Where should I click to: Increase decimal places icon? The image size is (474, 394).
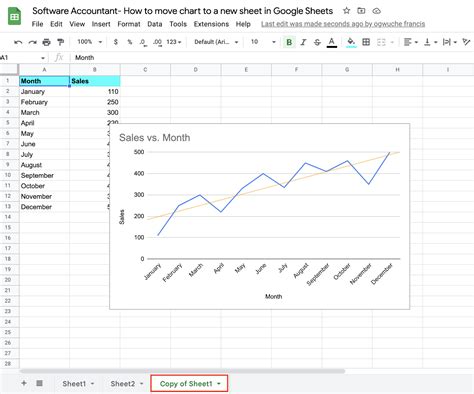tap(157, 42)
